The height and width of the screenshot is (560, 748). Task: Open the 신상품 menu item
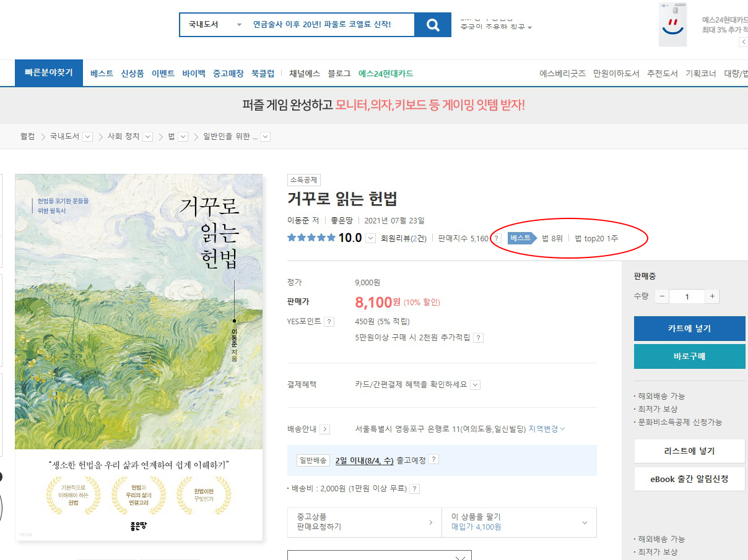click(x=133, y=73)
